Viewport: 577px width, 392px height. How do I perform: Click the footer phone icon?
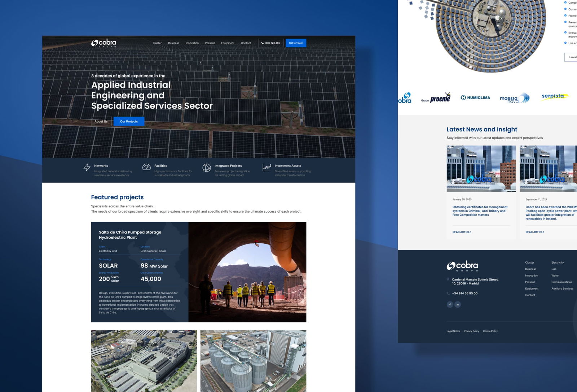[448, 294]
